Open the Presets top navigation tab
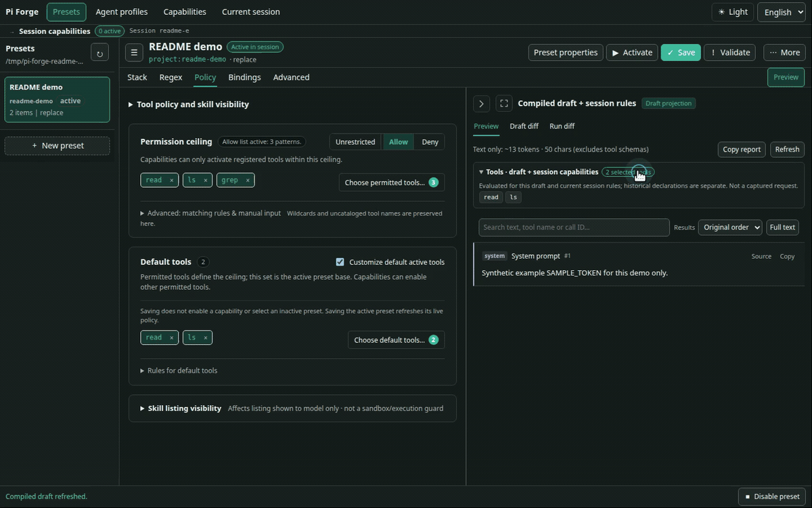This screenshot has width=812, height=508. [66, 12]
